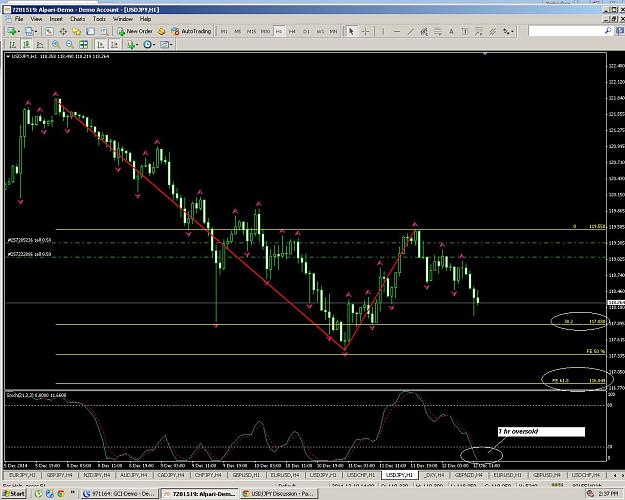Switch chart to D1 timeframe
625x500 pixels.
pos(306,31)
